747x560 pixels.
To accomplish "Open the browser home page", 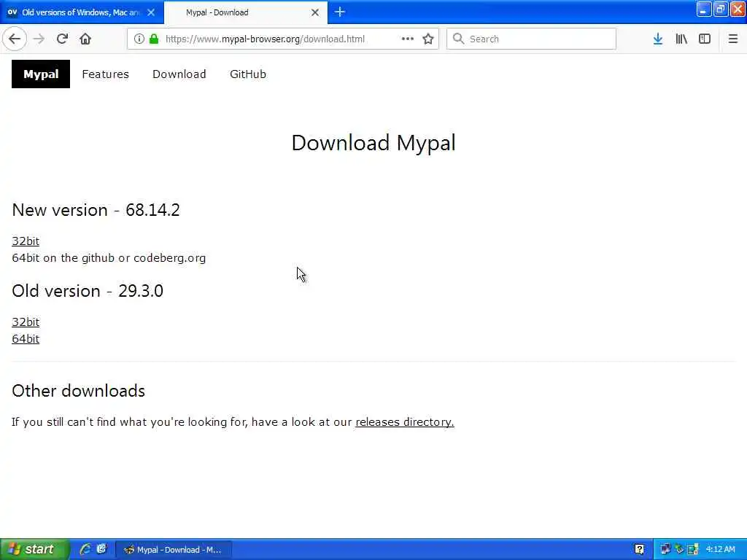I will point(85,39).
